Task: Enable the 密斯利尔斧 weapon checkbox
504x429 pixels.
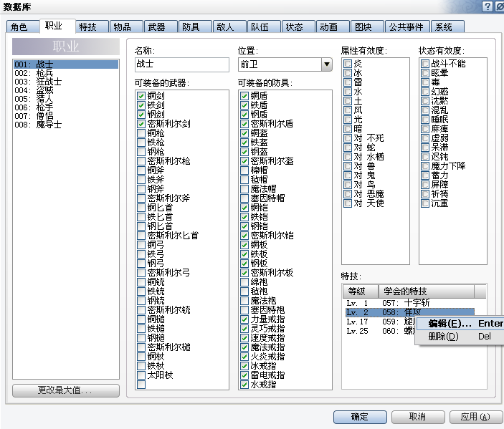Action: tap(141, 198)
